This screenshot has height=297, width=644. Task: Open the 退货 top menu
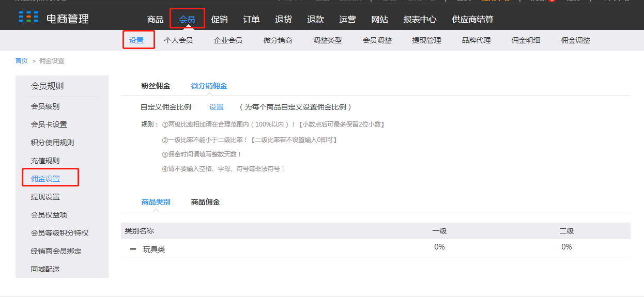(x=283, y=19)
